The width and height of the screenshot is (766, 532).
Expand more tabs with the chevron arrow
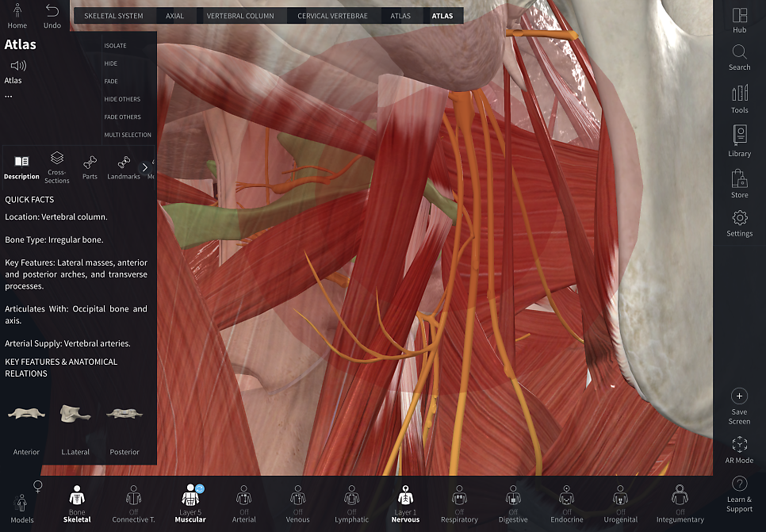[144, 167]
